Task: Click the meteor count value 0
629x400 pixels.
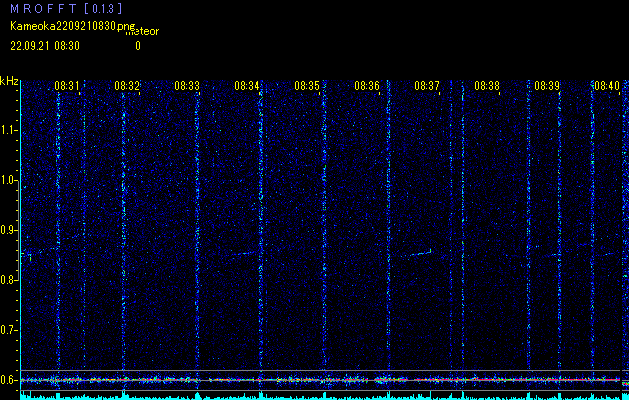Action: coord(138,46)
